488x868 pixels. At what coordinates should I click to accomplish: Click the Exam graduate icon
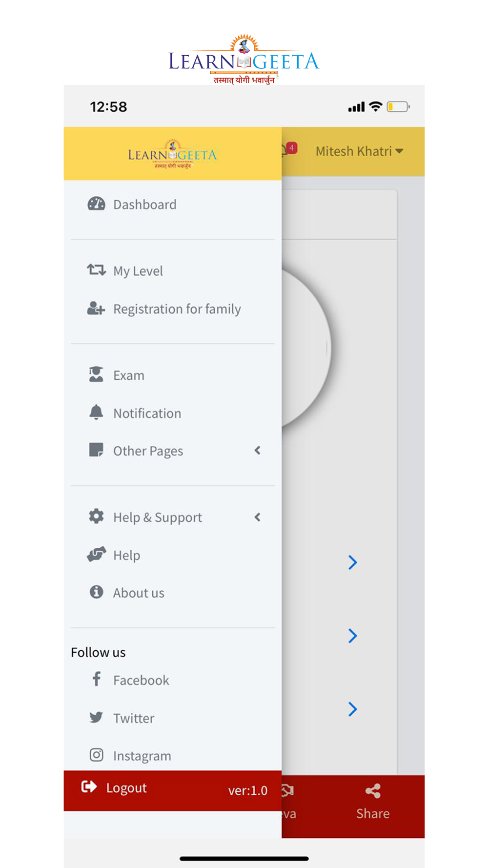tap(96, 374)
